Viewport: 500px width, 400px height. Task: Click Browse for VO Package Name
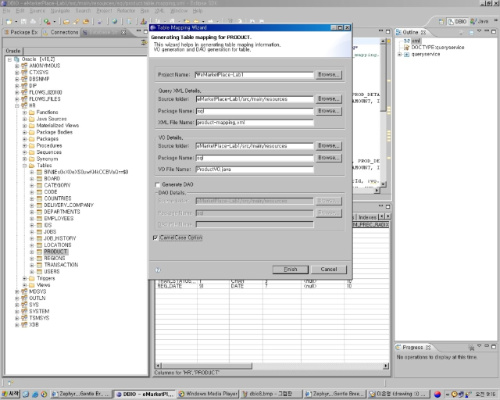coord(328,158)
